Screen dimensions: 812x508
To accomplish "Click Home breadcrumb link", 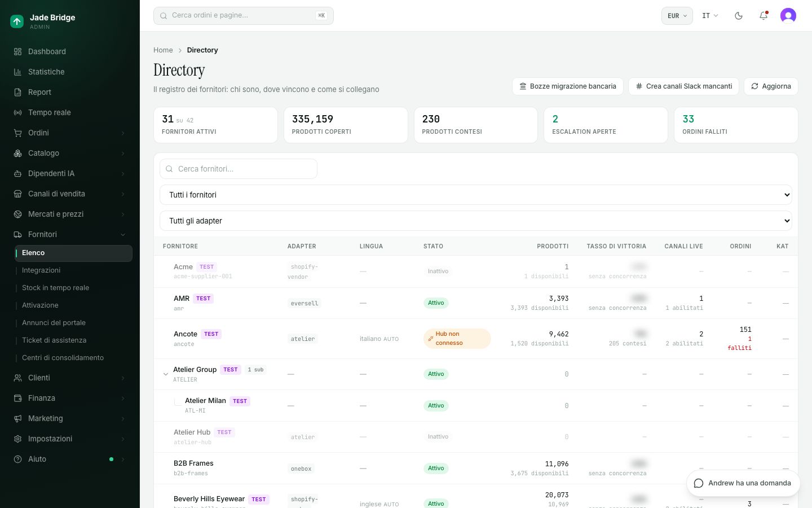I will pyautogui.click(x=163, y=50).
